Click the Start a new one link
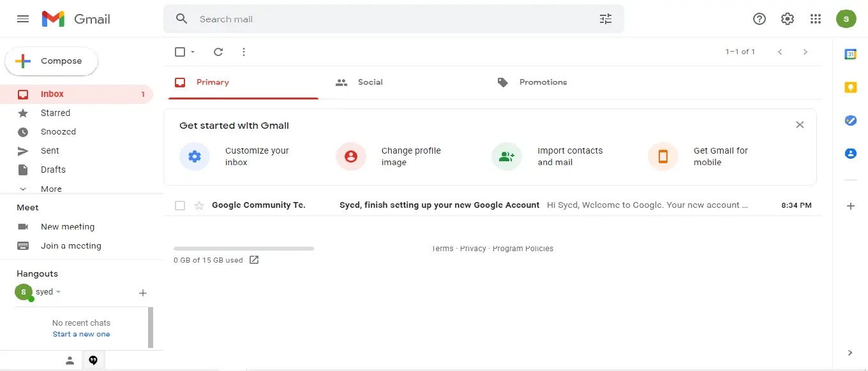868x371 pixels. pyautogui.click(x=81, y=334)
